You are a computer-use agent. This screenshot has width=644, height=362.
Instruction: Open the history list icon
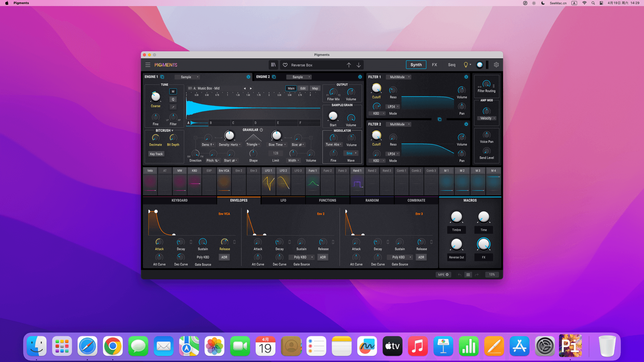pyautogui.click(x=468, y=275)
